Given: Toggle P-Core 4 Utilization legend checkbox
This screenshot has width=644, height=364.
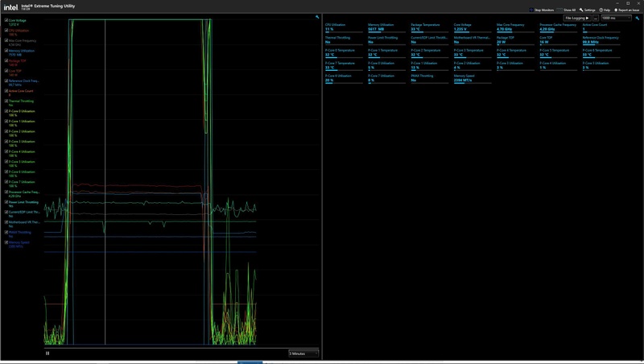Looking at the screenshot, I should pos(6,151).
